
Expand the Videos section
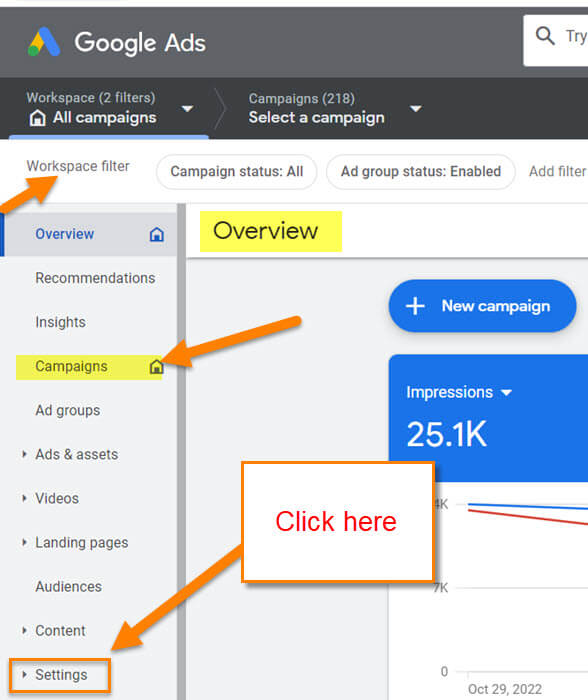point(24,498)
